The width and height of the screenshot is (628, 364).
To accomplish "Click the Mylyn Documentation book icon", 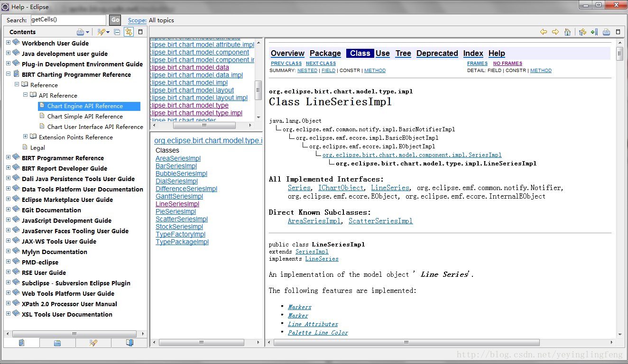I will 16,251.
